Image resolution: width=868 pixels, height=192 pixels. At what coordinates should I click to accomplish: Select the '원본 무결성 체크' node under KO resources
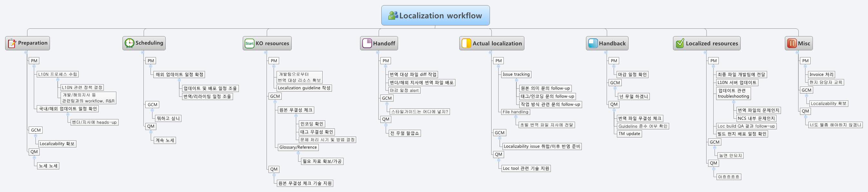pos(296,110)
